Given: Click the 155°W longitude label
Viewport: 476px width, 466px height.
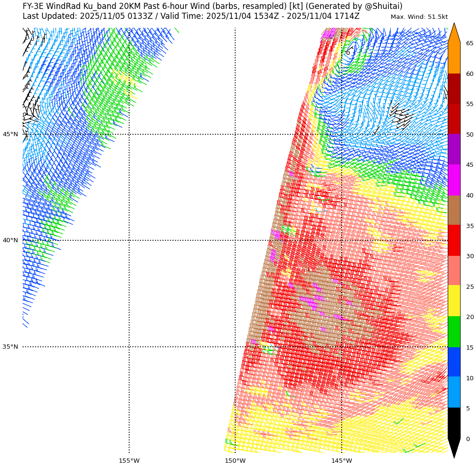Looking at the screenshot, I should (x=129, y=460).
